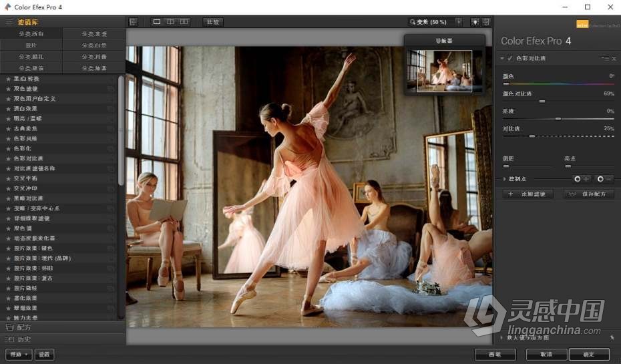Select the 胶片 category tab
621x364 pixels.
(x=31, y=45)
